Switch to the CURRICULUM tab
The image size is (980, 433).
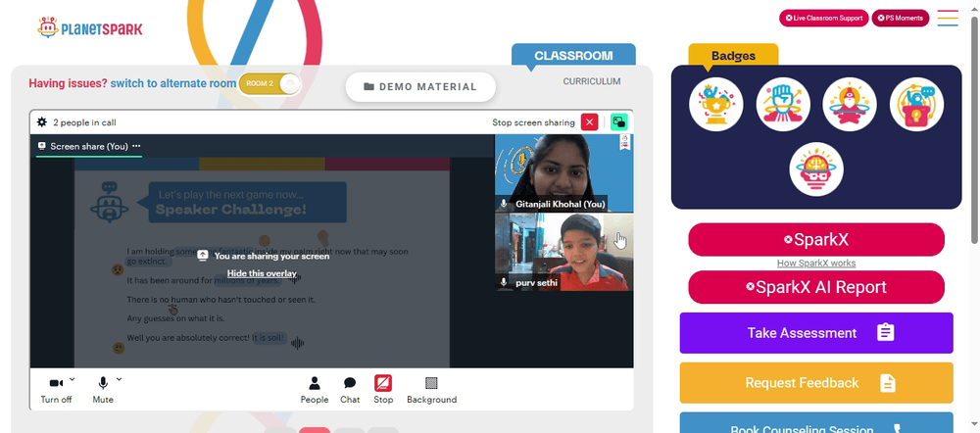(x=592, y=81)
